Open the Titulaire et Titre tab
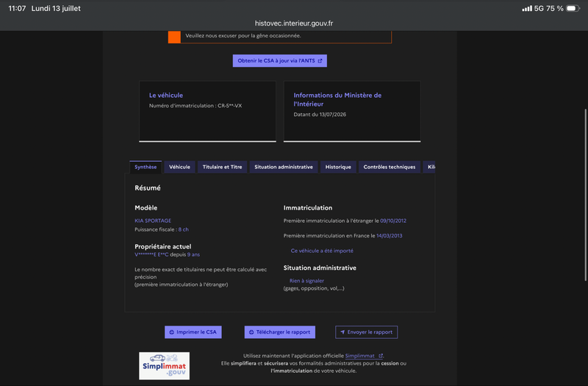 (x=223, y=167)
